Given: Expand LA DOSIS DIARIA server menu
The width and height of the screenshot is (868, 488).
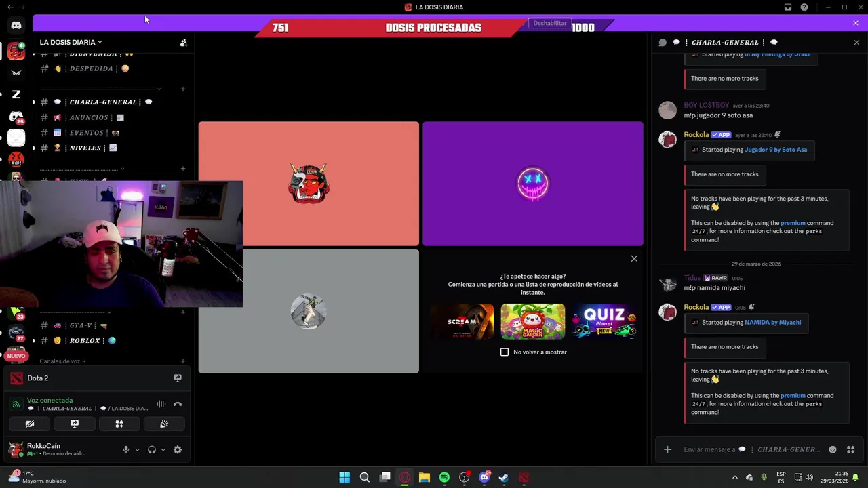Looking at the screenshot, I should 71,42.
